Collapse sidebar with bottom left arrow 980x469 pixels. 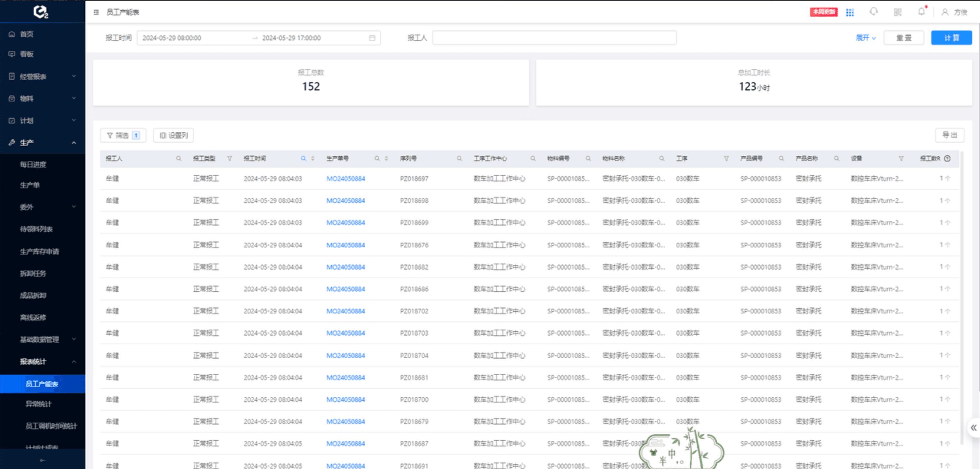[43, 460]
